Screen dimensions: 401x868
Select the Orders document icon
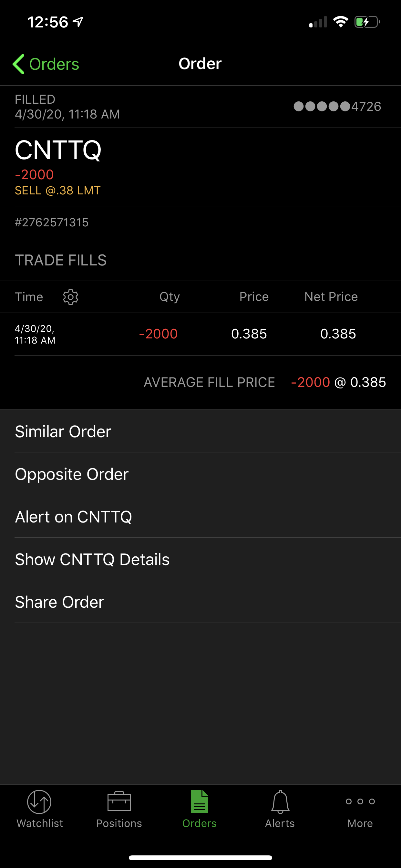pos(200,801)
